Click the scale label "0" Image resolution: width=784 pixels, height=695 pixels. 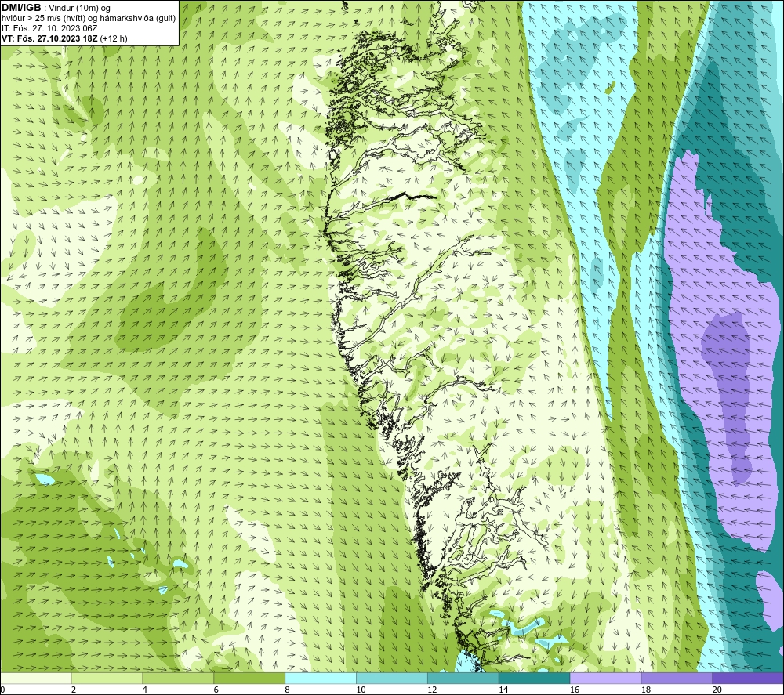pos(2,690)
